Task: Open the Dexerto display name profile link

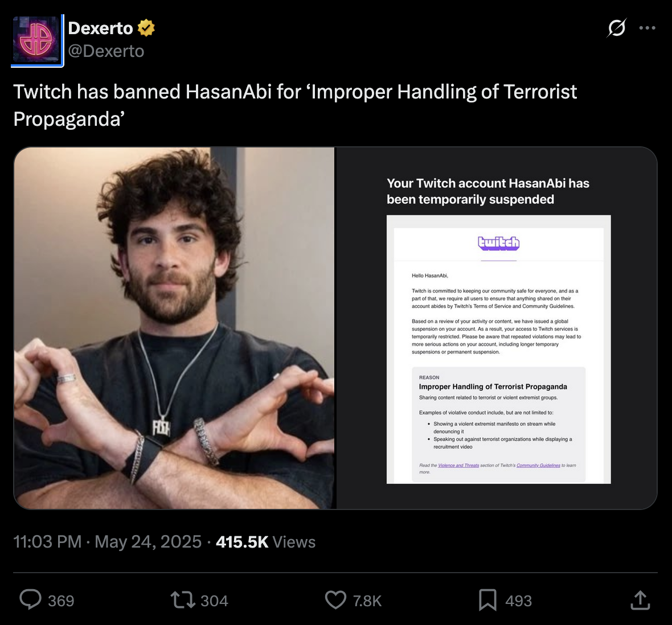Action: [x=101, y=28]
